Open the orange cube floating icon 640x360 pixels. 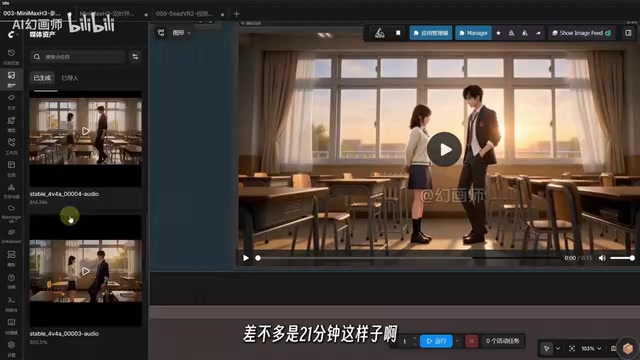pyautogui.click(x=628, y=348)
